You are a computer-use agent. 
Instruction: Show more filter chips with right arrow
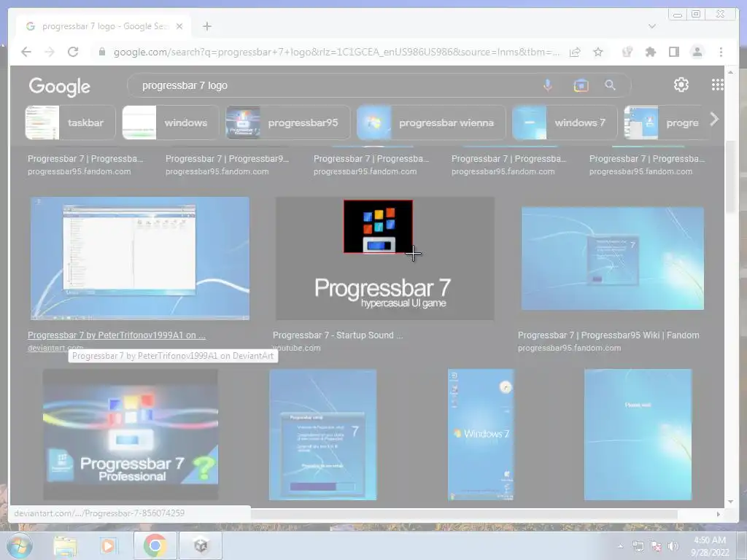click(713, 120)
